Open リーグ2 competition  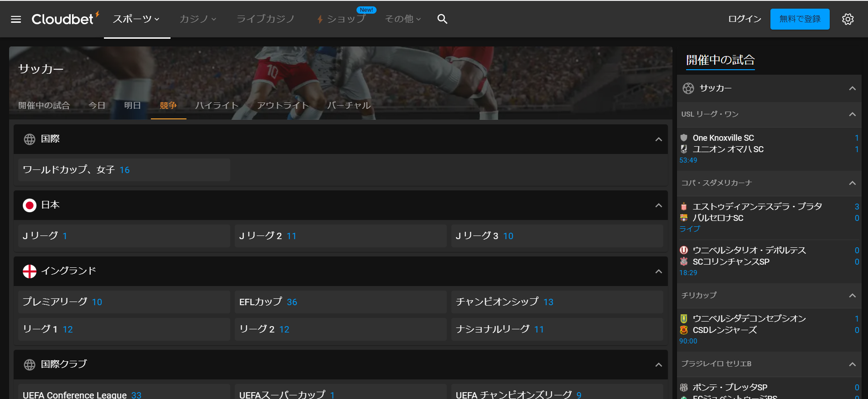341,329
